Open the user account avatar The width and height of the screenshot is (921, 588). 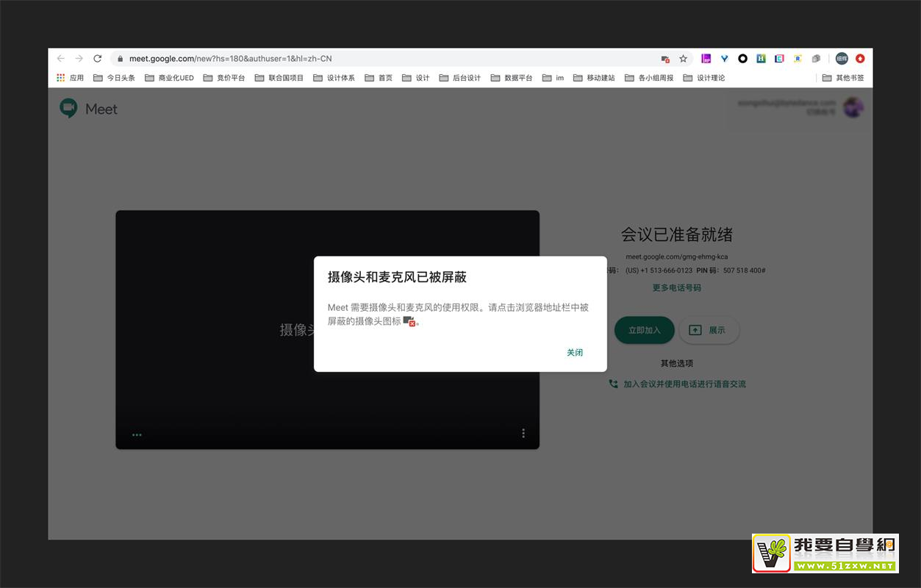click(x=853, y=107)
